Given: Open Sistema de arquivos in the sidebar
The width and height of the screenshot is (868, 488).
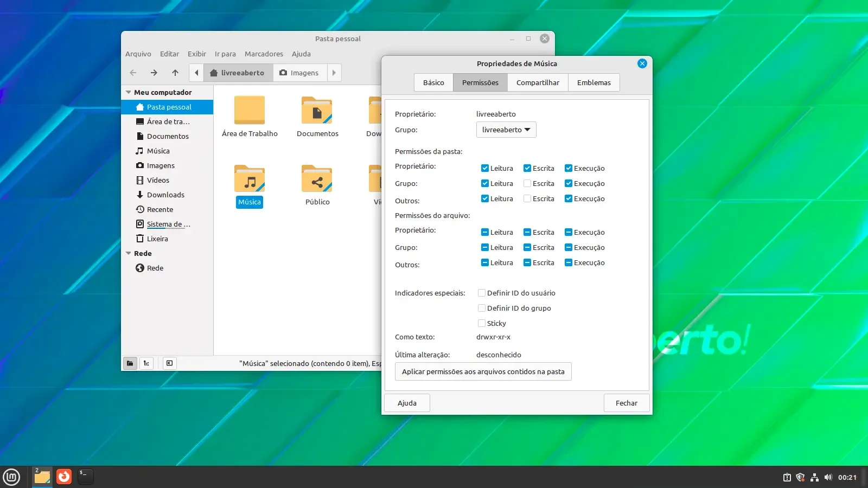Looking at the screenshot, I should 168,224.
